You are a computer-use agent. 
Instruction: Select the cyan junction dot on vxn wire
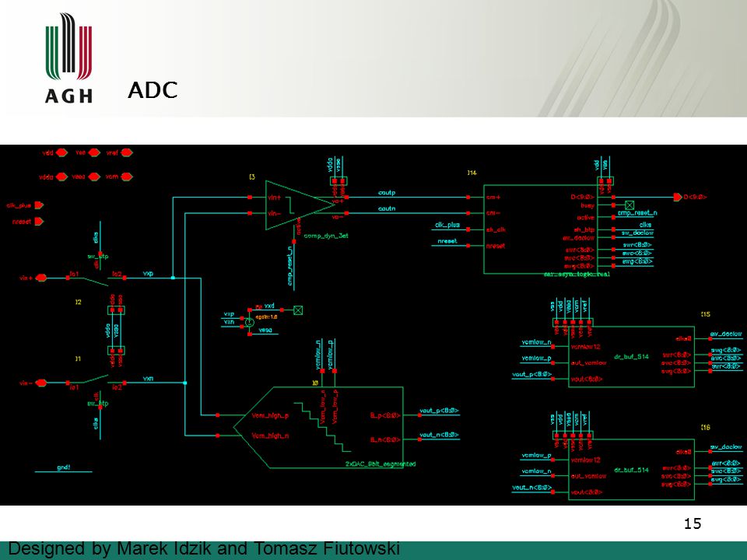tap(185, 383)
